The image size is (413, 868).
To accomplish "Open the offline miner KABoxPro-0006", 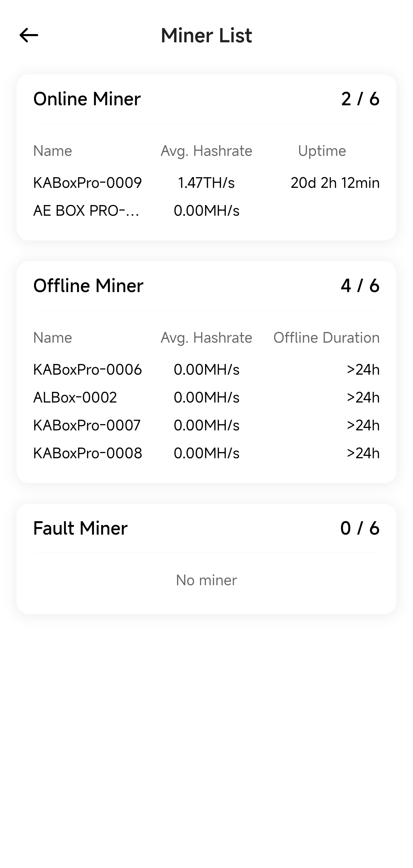I will click(206, 369).
